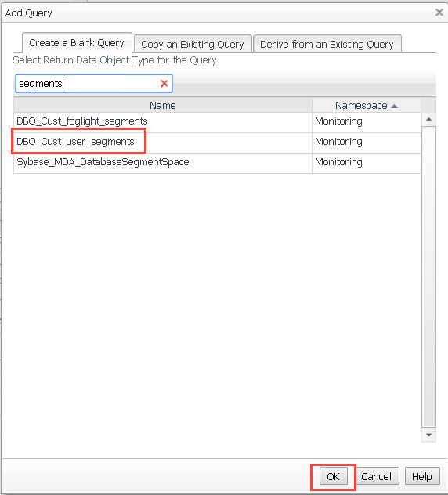Switch to Copy an Existing Query tab
448x495 pixels.
tap(193, 44)
